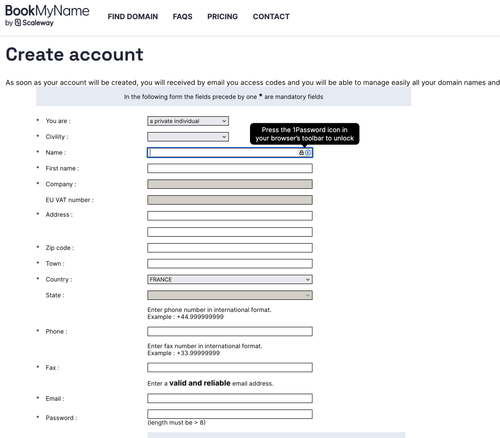The image size is (500, 438).
Task: Click the First name text field
Action: pyautogui.click(x=230, y=168)
